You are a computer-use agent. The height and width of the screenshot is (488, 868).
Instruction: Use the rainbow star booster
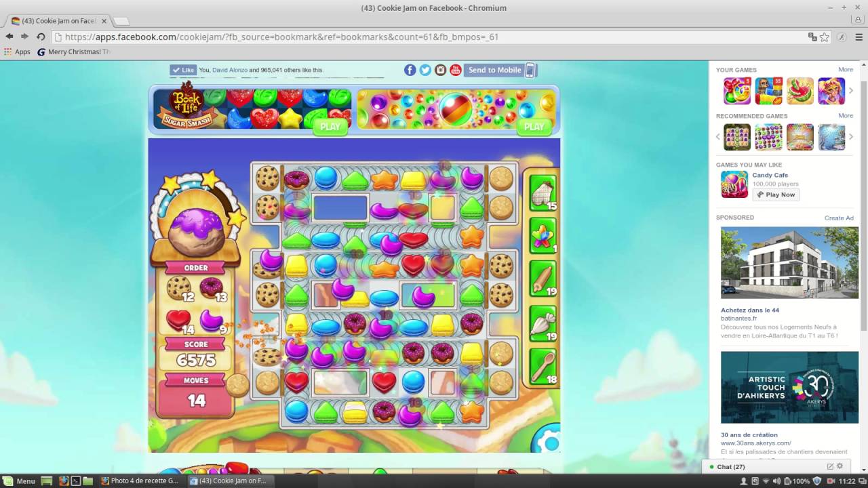click(542, 236)
